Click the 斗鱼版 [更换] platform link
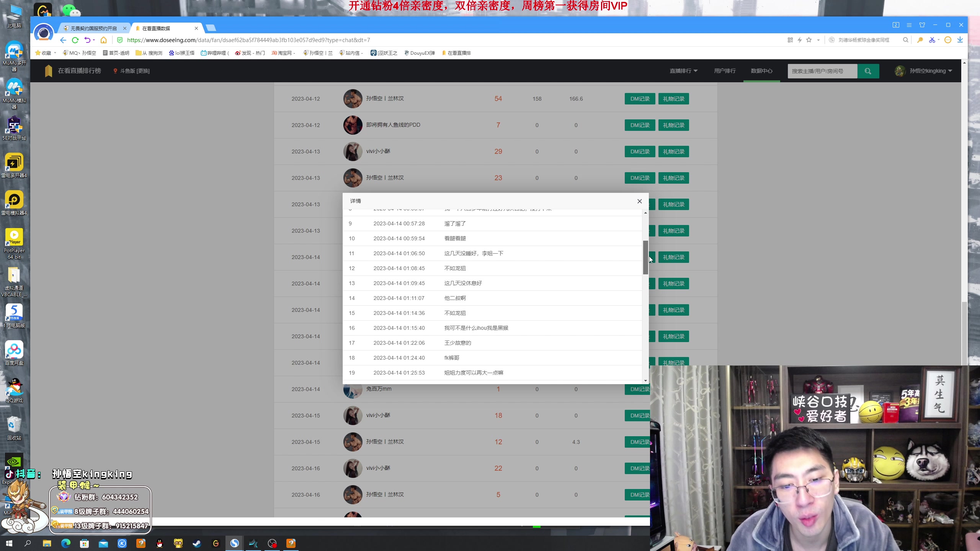 tap(131, 71)
